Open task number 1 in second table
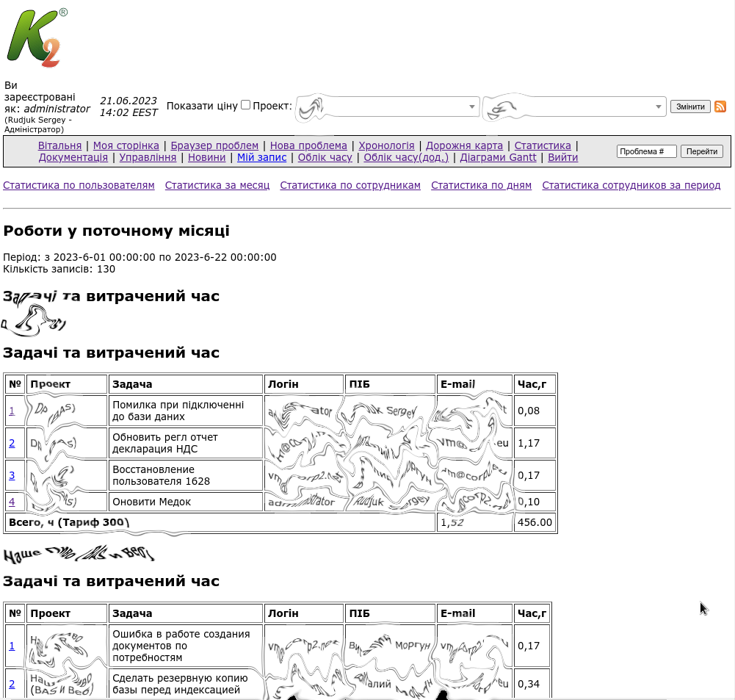Image resolution: width=735 pixels, height=700 pixels. [12, 646]
